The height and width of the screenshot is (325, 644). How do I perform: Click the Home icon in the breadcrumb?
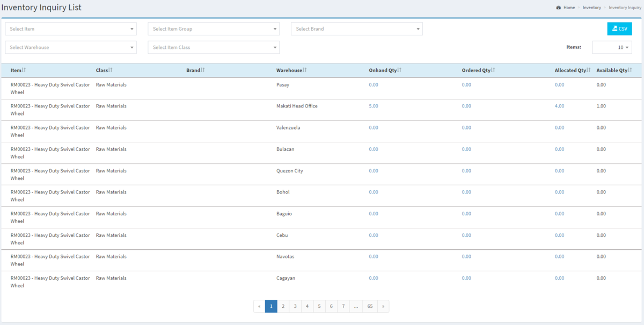point(559,7)
